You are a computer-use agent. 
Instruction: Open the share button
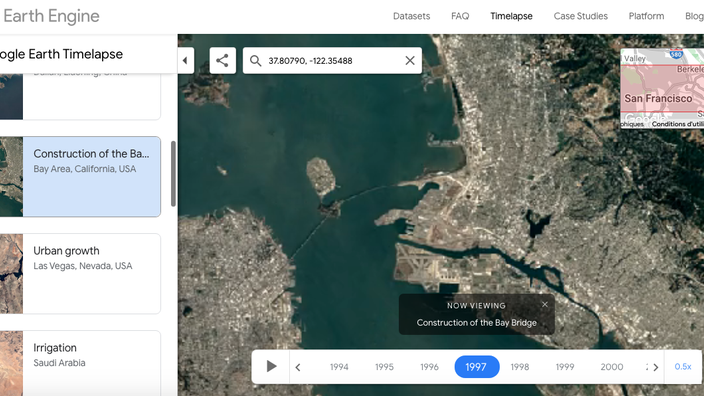point(222,61)
